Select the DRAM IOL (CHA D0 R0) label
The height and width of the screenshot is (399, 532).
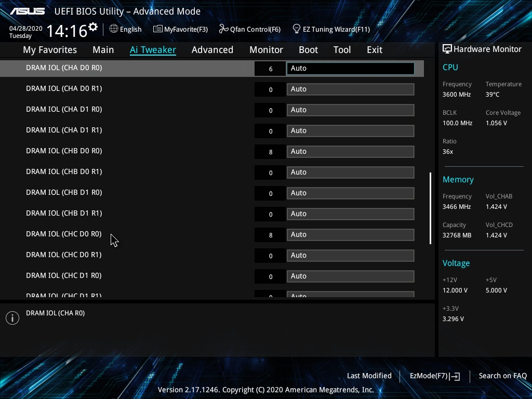point(64,68)
